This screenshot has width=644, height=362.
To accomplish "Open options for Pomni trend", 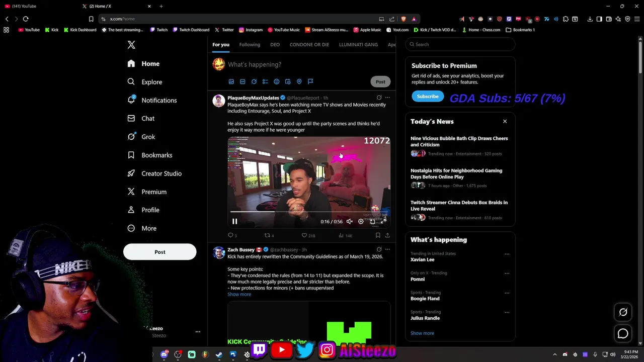I will (507, 274).
